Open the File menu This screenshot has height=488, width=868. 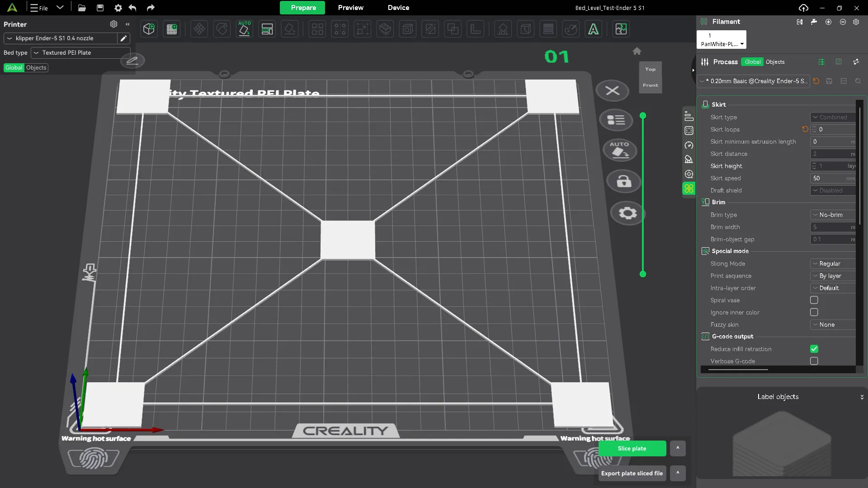click(x=39, y=8)
